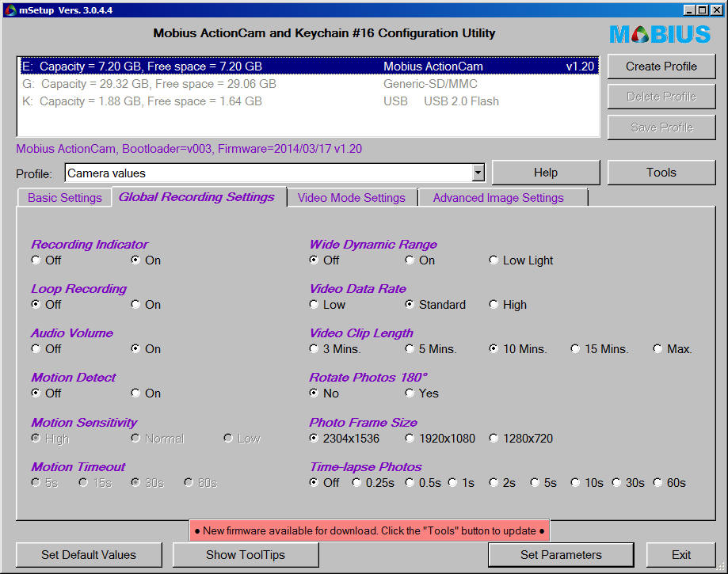The width and height of the screenshot is (728, 574).
Task: Maximize the mSetup window
Action: point(703,10)
